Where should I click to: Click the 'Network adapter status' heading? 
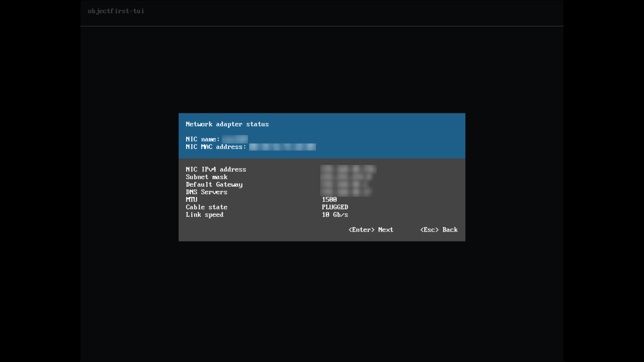(x=227, y=124)
